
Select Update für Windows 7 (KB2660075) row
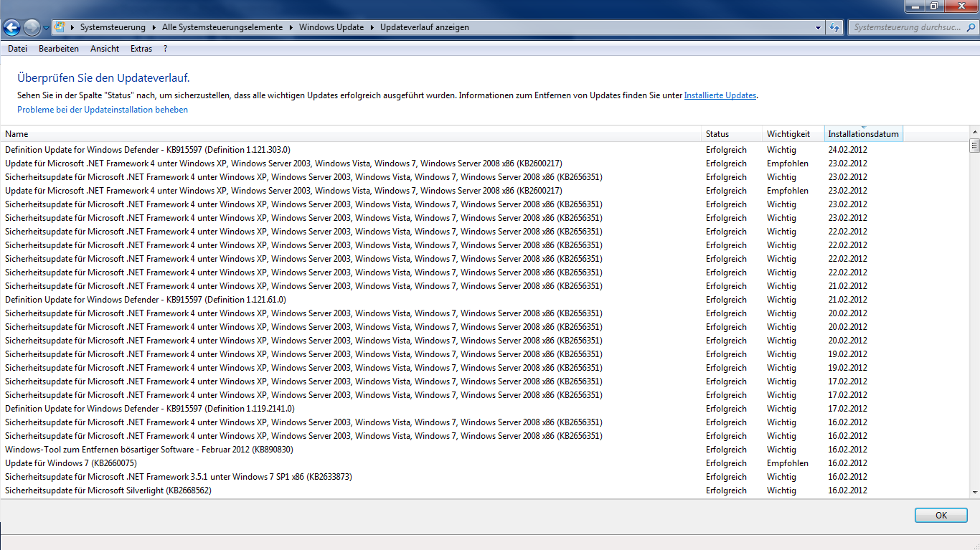click(x=484, y=463)
